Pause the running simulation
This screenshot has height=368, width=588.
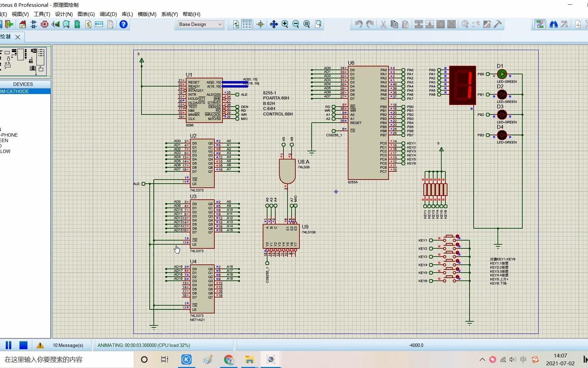[9, 345]
